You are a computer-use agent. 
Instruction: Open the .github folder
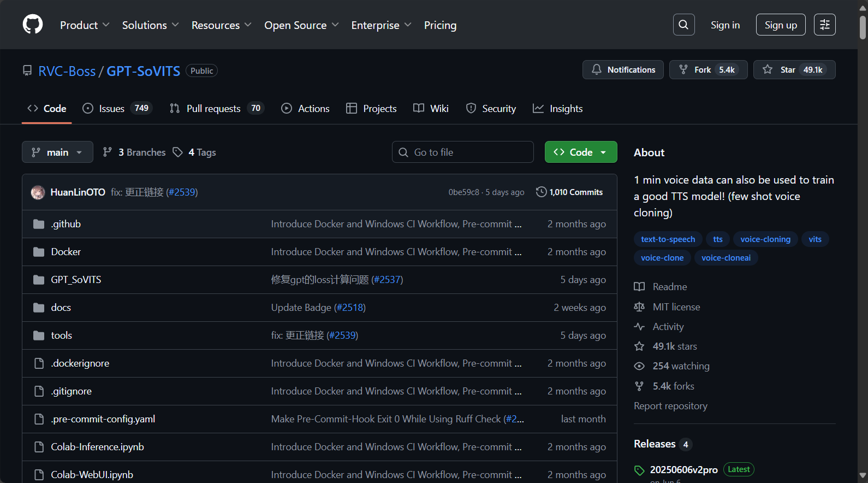point(66,224)
